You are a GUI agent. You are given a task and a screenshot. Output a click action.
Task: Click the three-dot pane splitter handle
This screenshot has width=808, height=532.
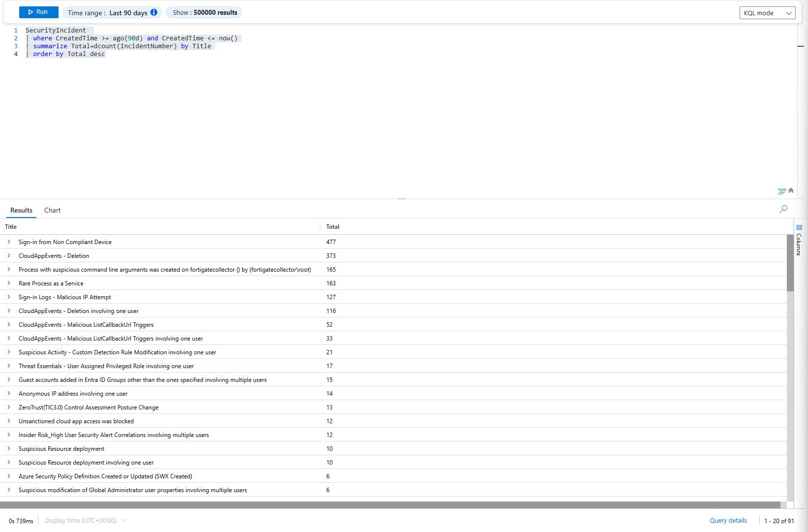pos(402,199)
